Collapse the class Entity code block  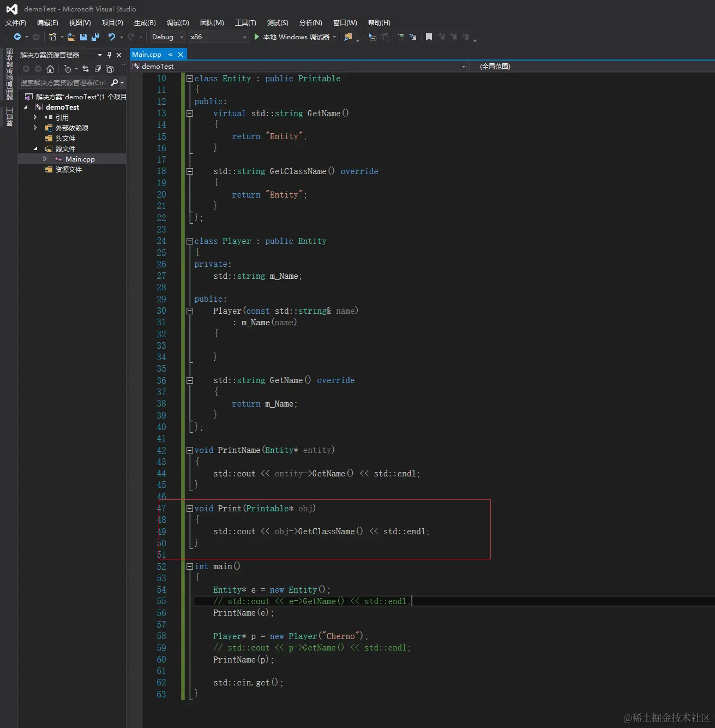pos(189,79)
